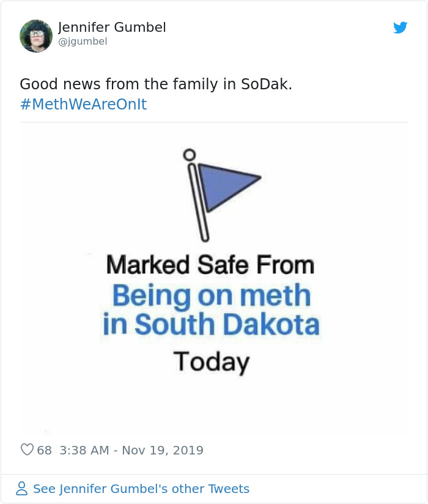Click the heart outline next to the count 68
Screen dimensions: 428x504
coord(26,450)
